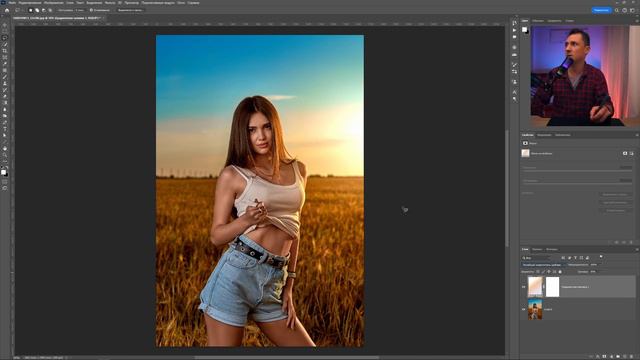Screen dimensions: 640x360
Task: Click Select and Mask button in Properties panel
Action: (615, 195)
